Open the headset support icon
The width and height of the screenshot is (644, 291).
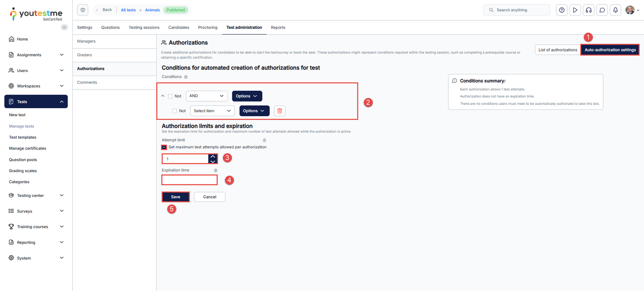588,10
